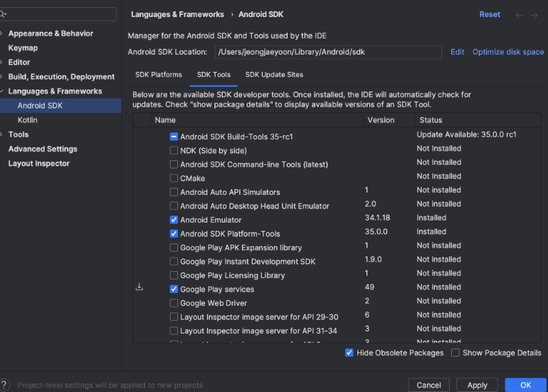The width and height of the screenshot is (548, 392).
Task: Click the download icon beside Google Play services
Action: (139, 287)
